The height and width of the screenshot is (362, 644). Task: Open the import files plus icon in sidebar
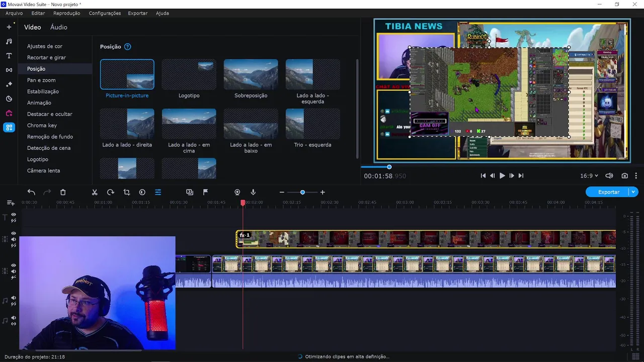coord(9,27)
